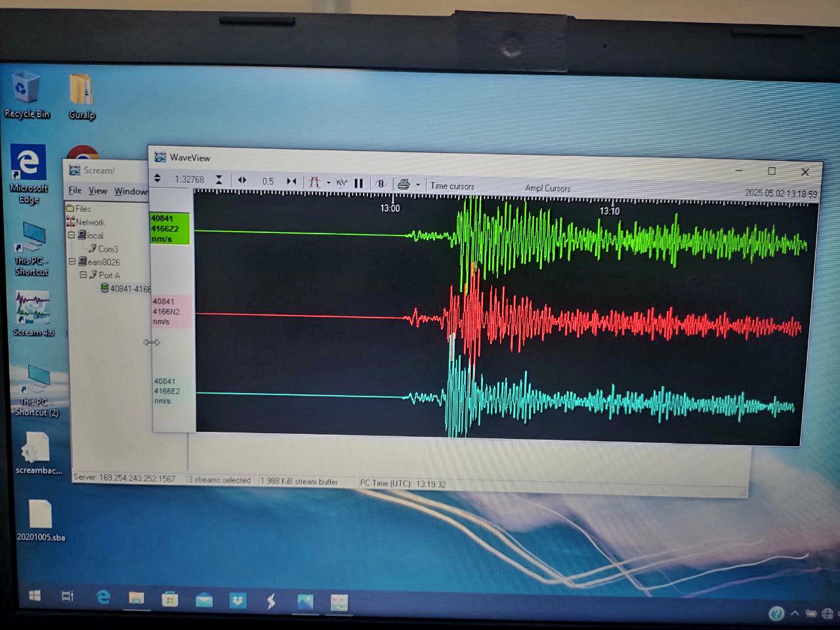This screenshot has width=840, height=630.
Task: Click the expand time scale arrows icon
Action: (x=242, y=180)
